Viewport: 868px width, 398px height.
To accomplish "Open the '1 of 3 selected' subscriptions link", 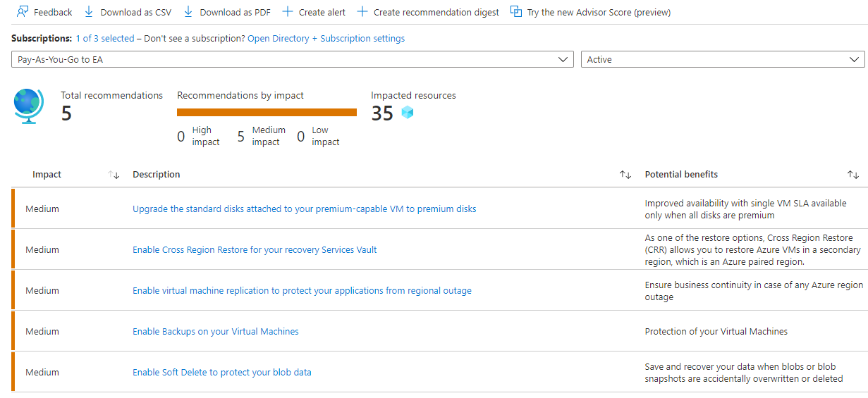I will [104, 39].
